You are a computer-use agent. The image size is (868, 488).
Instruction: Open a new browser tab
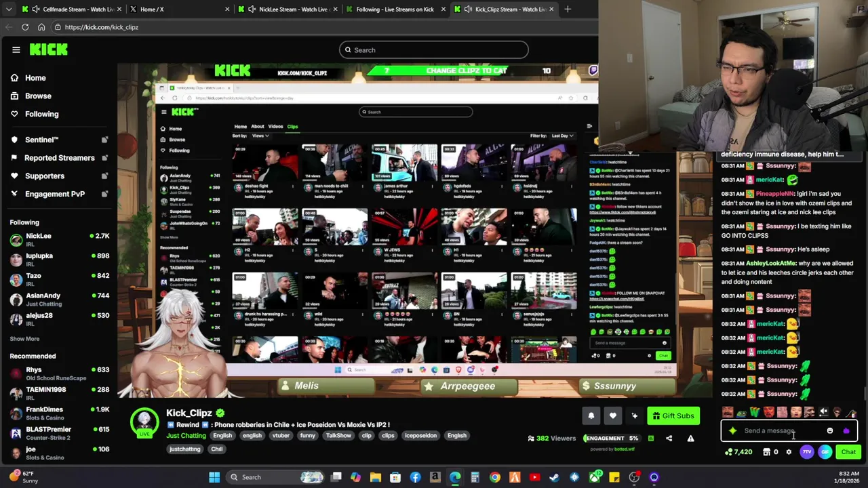[568, 9]
